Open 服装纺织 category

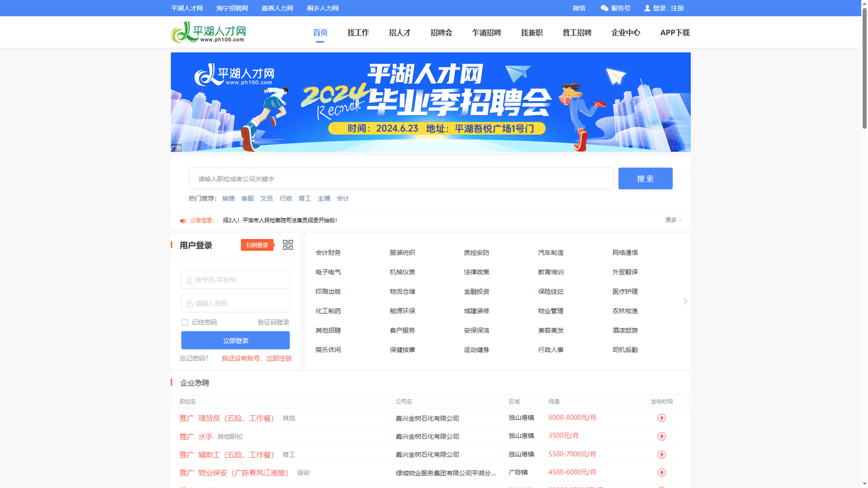[x=402, y=252]
